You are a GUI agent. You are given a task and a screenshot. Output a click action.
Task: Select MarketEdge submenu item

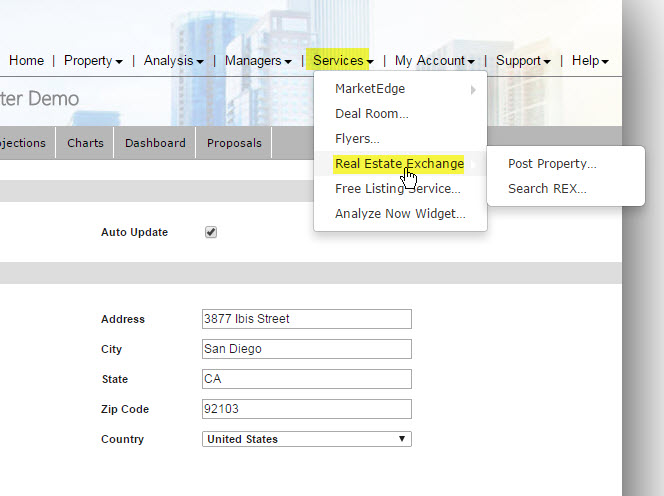coord(370,89)
